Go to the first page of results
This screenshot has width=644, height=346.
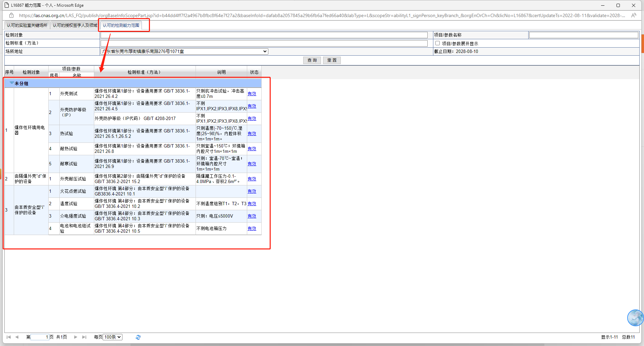(x=8, y=337)
